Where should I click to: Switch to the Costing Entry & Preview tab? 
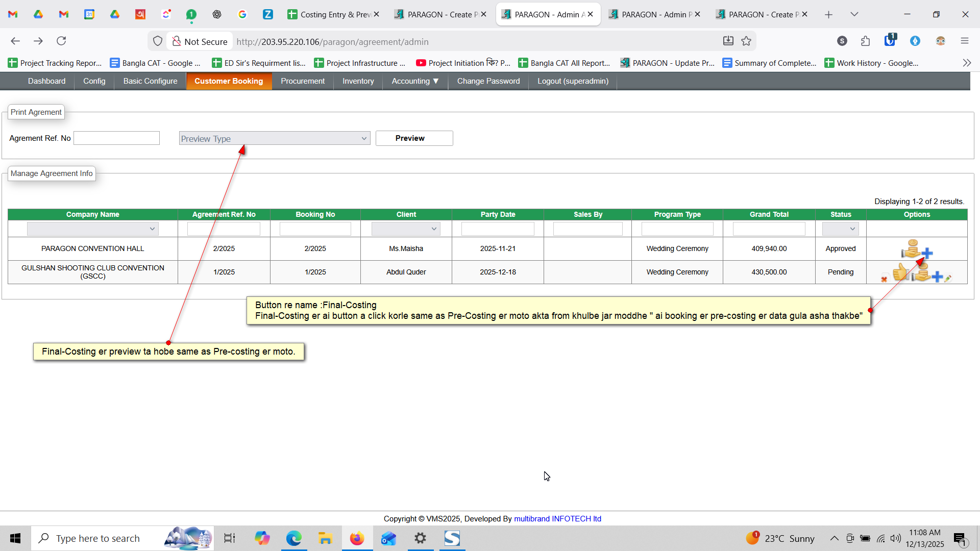(333, 14)
